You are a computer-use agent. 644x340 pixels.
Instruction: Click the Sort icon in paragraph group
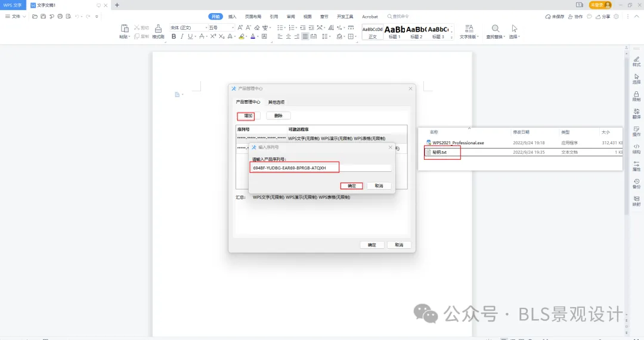(x=330, y=27)
